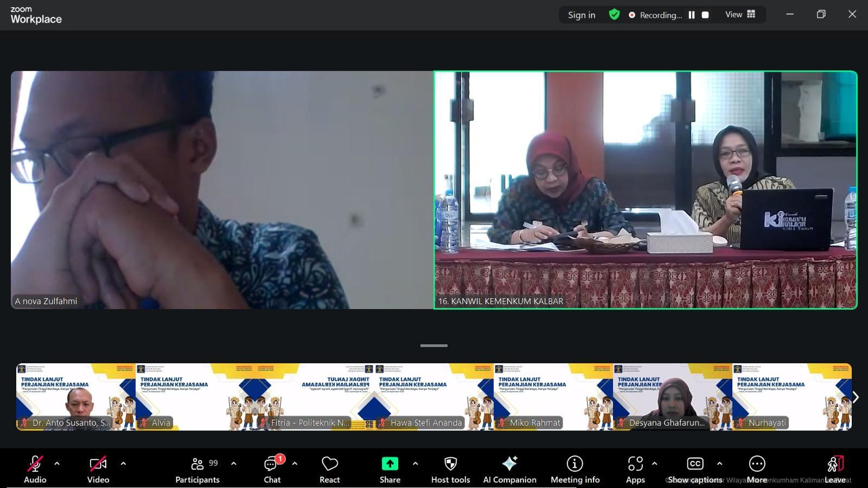
Task: Click the Sign in button
Action: coord(582,15)
